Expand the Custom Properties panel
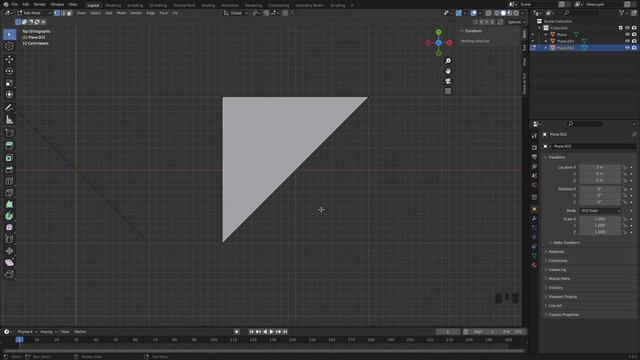Viewport: 640px width, 360px height. point(563,315)
